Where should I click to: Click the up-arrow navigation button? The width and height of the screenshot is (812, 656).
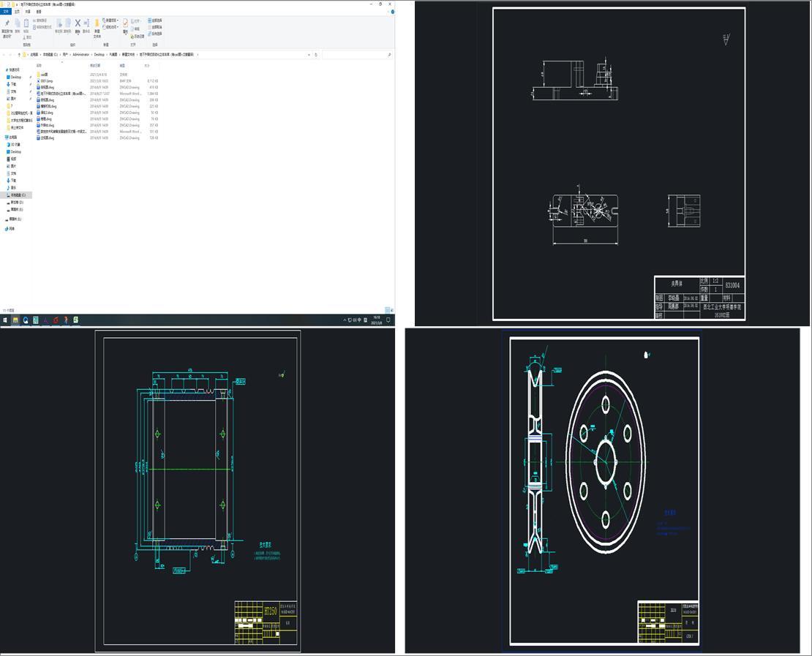[x=19, y=54]
